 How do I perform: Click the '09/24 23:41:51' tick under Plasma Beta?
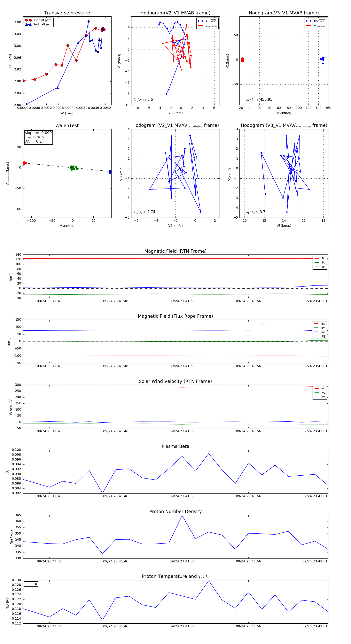(182, 496)
